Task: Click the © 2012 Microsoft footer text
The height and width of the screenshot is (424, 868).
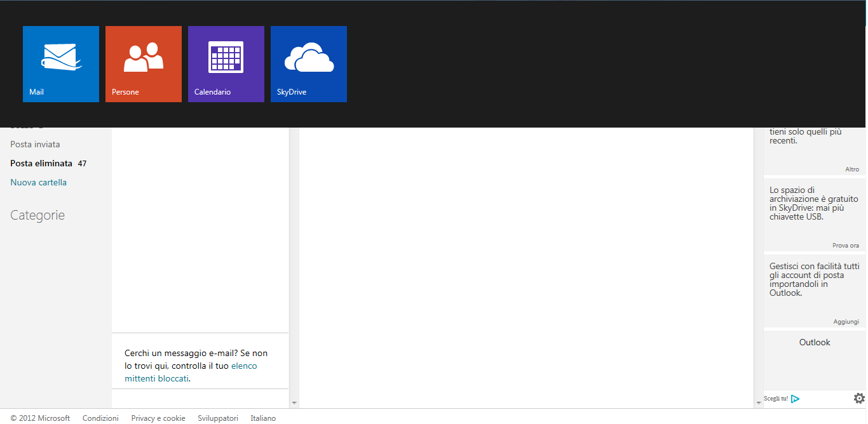Action: click(40, 418)
